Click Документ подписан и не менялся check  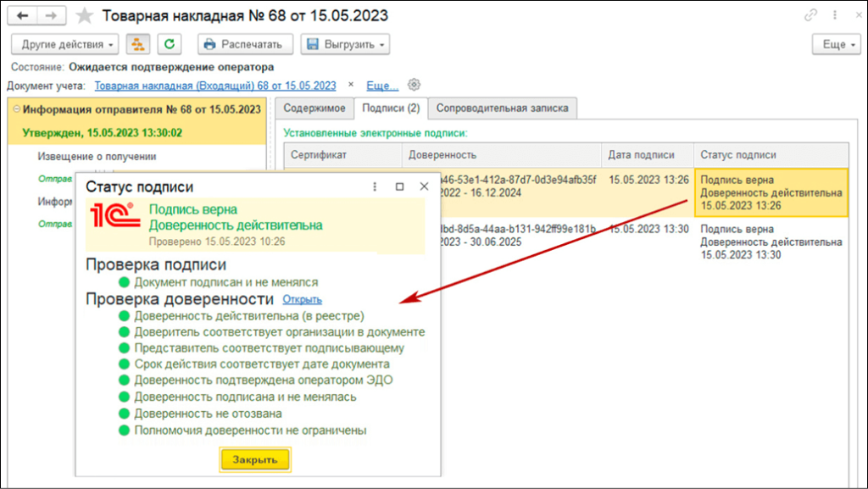pyautogui.click(x=225, y=282)
